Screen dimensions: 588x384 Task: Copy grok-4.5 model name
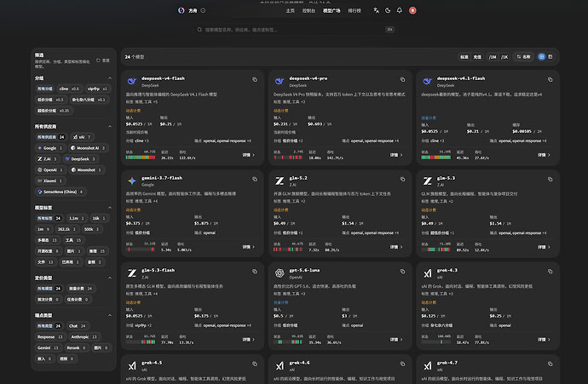coord(255,364)
